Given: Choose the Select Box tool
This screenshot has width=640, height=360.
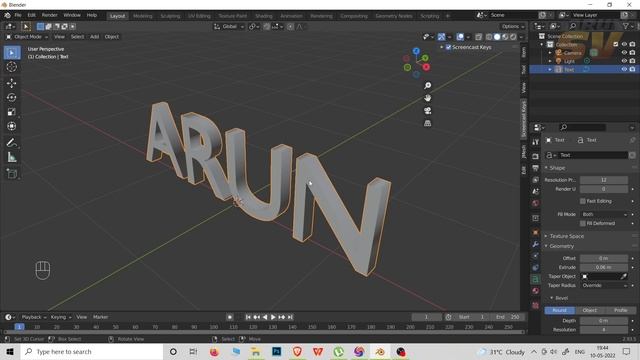Looking at the screenshot, I should [11, 53].
